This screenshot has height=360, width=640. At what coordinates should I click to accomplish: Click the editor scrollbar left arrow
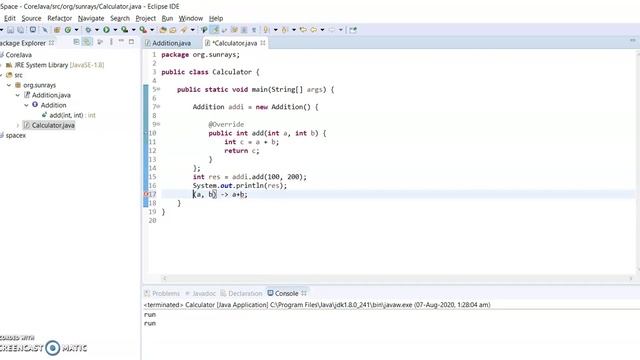(164, 278)
